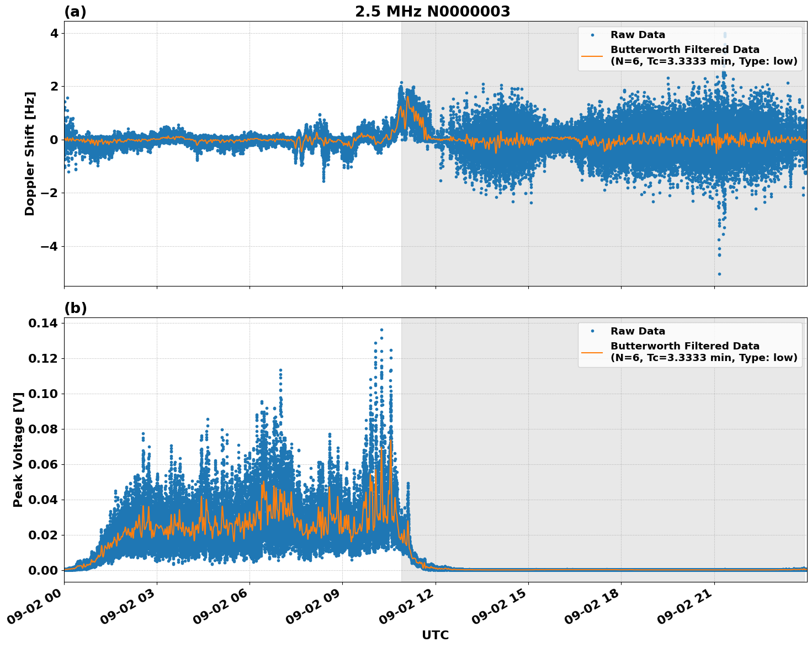
Task: Click the UTC x-axis label
Action: [x=435, y=635]
